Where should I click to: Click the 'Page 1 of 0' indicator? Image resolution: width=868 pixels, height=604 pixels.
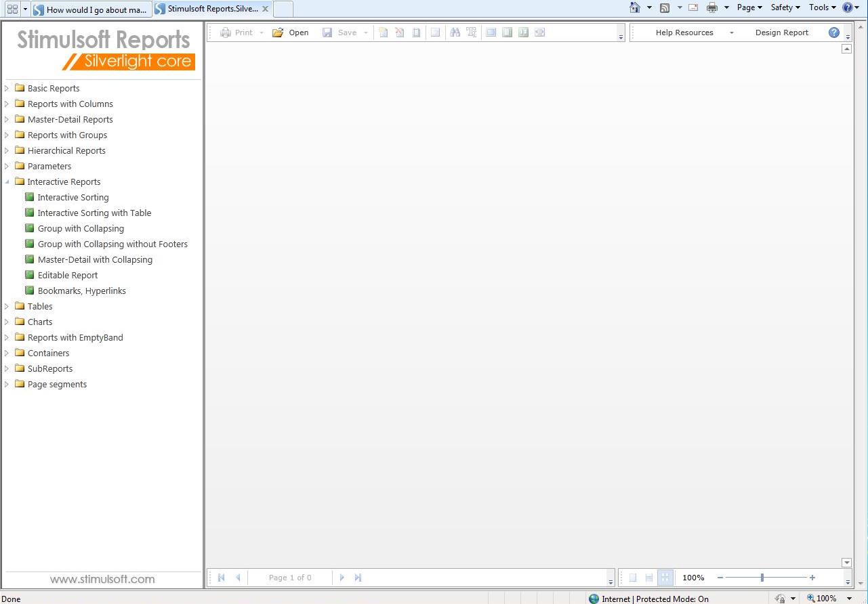[x=290, y=578]
